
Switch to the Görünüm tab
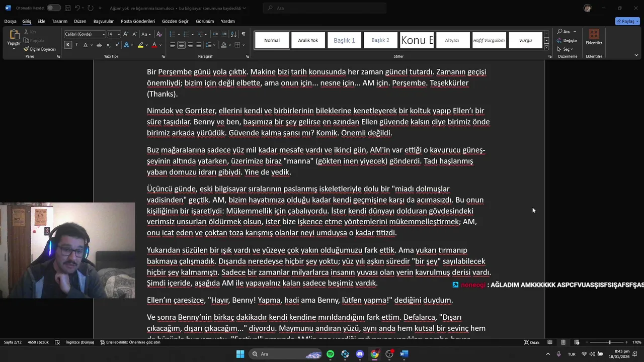[x=205, y=21]
